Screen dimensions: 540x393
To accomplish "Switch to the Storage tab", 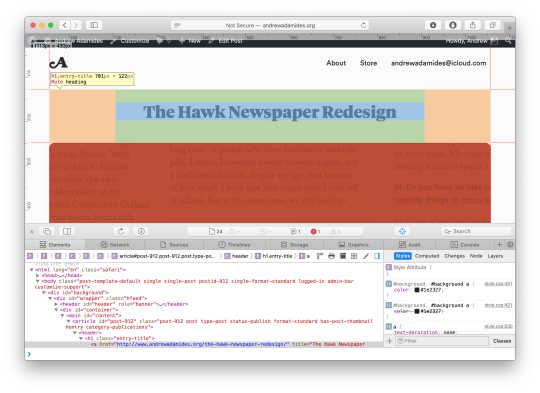I will pyautogui.click(x=294, y=245).
